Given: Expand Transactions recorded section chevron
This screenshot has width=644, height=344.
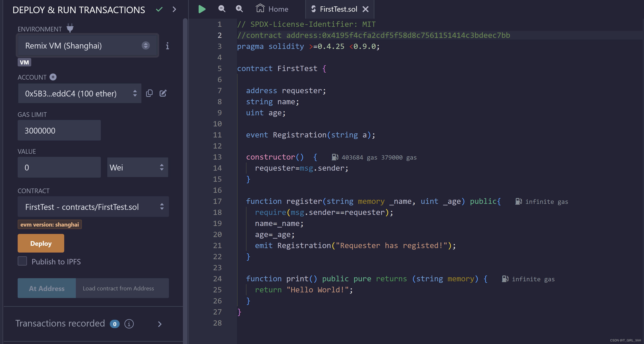Looking at the screenshot, I should [x=160, y=324].
